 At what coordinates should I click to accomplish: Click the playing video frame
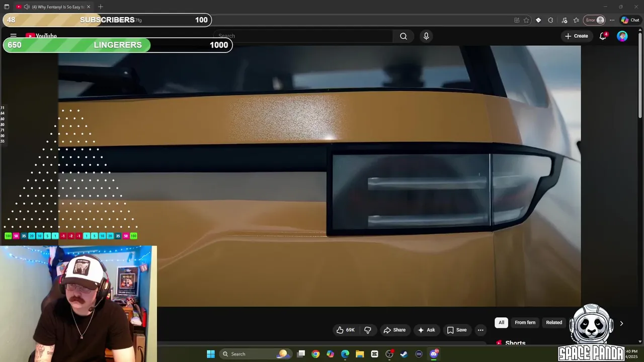click(319, 176)
